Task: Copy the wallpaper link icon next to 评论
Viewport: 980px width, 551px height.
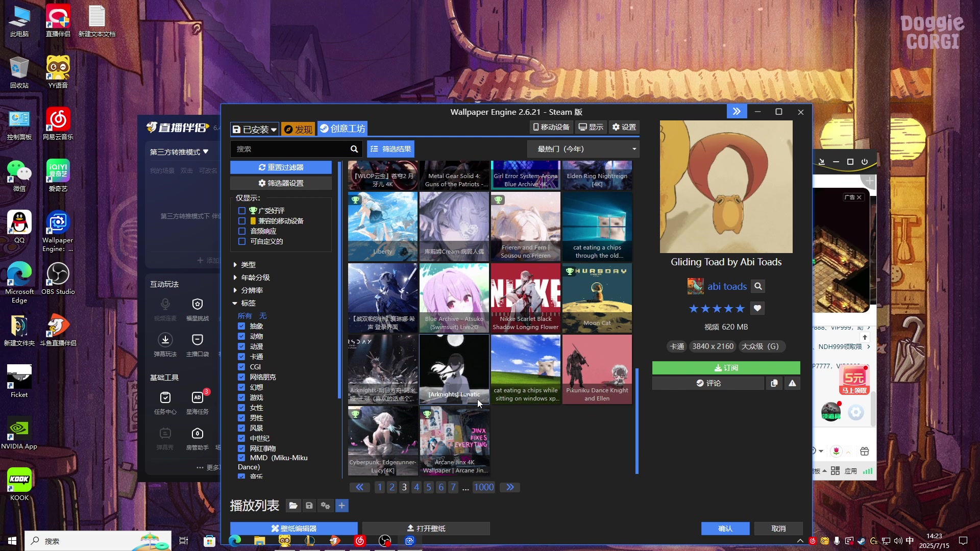Action: click(774, 383)
